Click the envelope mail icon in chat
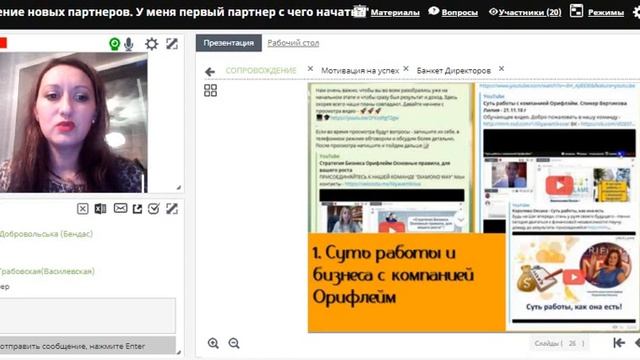Image resolution: width=640 pixels, height=360 pixels. coord(120,208)
